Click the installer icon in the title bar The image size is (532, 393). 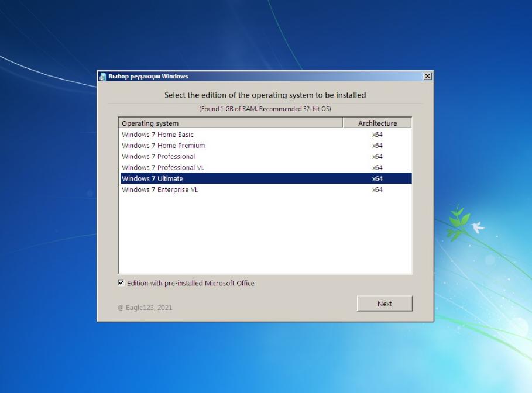[104, 76]
